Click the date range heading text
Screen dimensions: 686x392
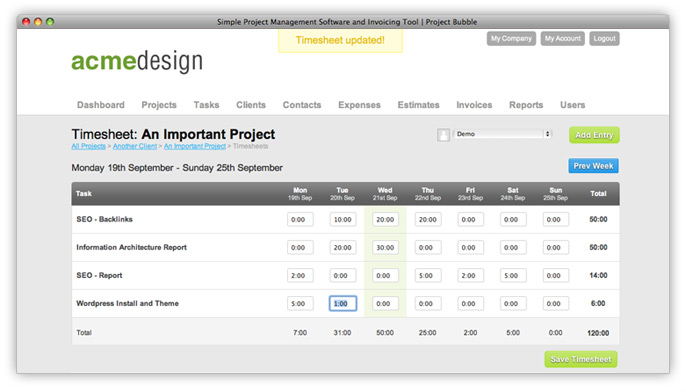coord(177,168)
